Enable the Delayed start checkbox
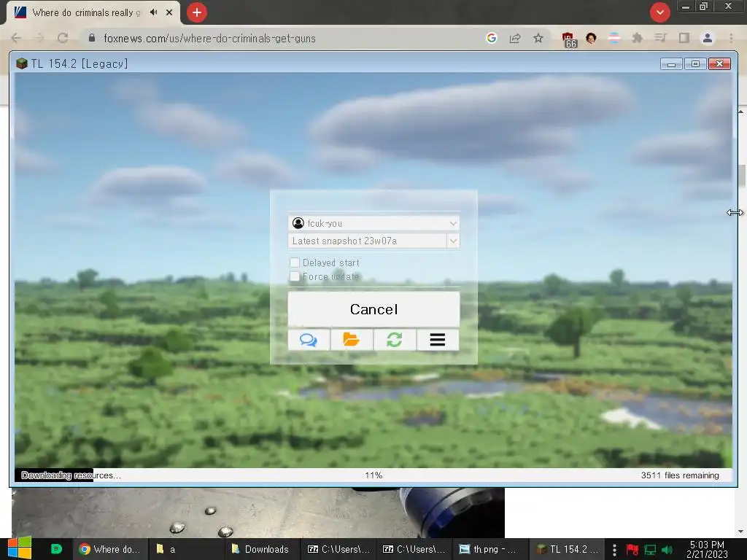This screenshot has width=747, height=560. (295, 262)
